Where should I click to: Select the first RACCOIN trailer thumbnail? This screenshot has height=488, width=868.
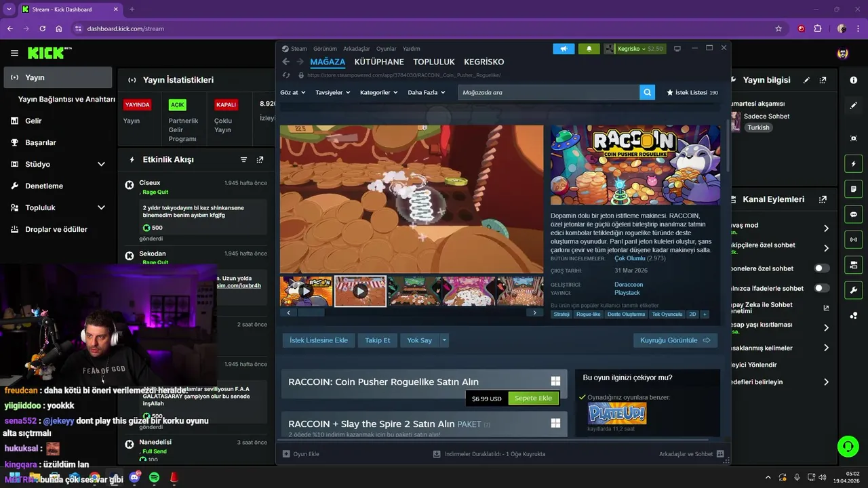[307, 291]
